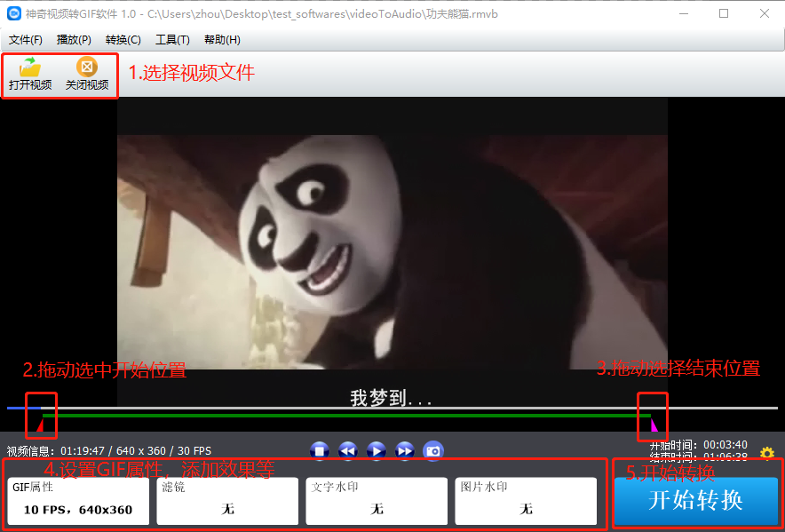This screenshot has width=785, height=532.
Task: Open the 文字水印 text watermark options
Action: (x=377, y=501)
